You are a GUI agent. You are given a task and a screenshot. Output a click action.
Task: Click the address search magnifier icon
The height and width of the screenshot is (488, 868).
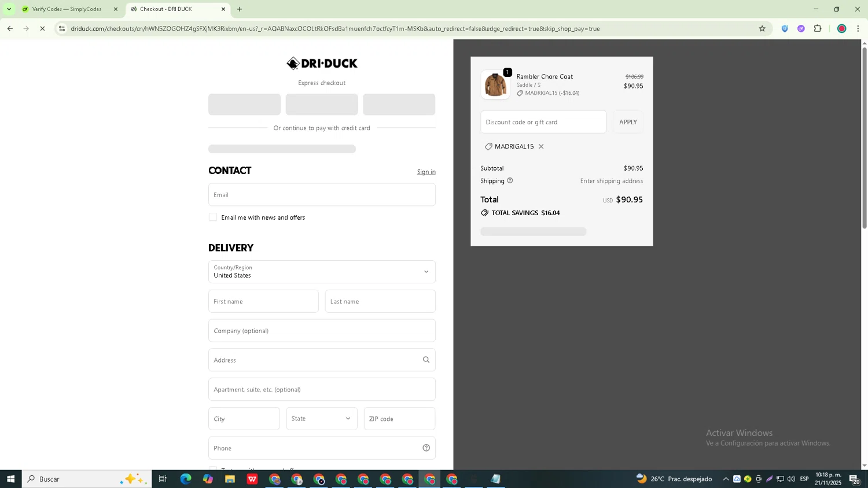pos(426,360)
